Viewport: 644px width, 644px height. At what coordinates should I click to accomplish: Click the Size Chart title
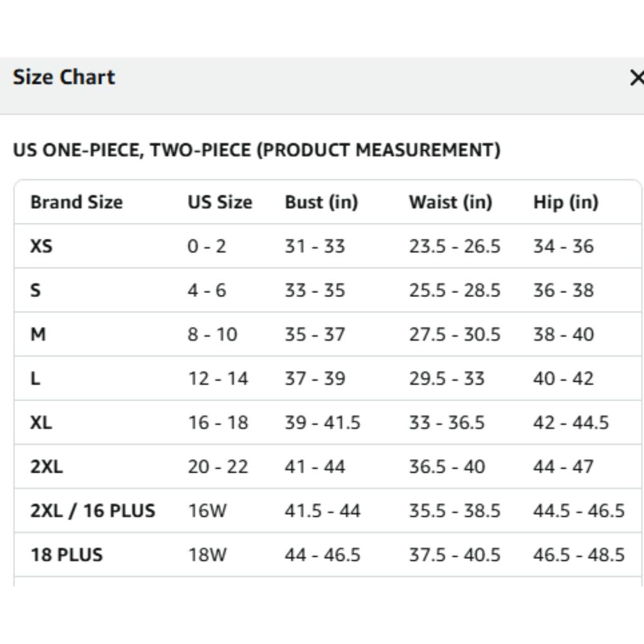pos(64,77)
